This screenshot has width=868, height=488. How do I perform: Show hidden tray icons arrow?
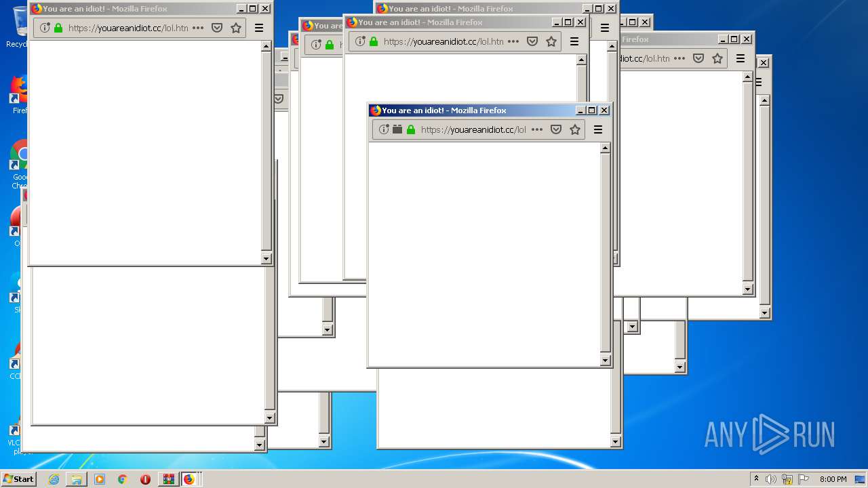757,479
